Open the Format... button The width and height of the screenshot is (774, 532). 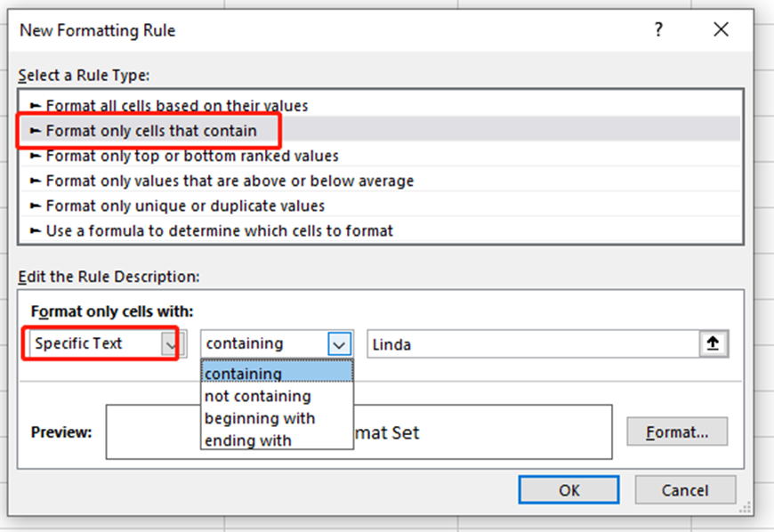[x=677, y=431]
